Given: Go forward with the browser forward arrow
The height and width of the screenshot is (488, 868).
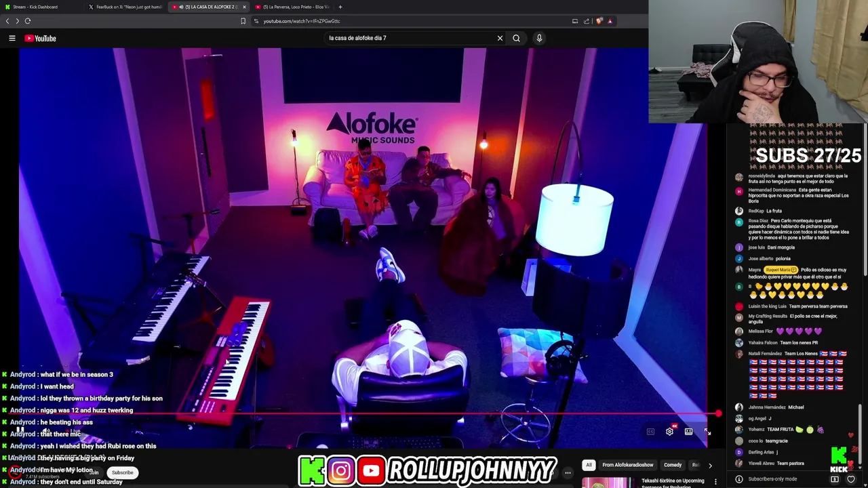Looking at the screenshot, I should [x=18, y=21].
